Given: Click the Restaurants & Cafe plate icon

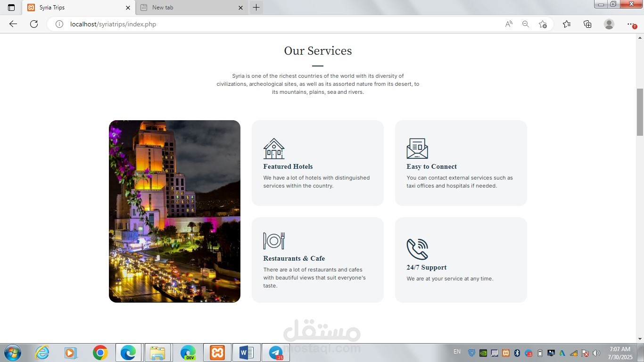Looking at the screenshot, I should coord(274,240).
